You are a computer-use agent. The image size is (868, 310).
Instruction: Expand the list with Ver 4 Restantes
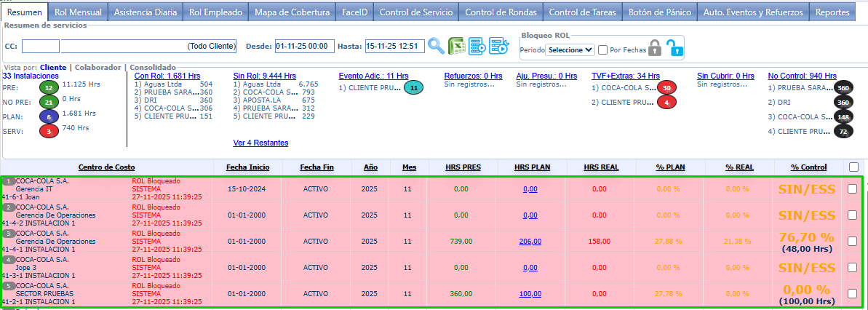[x=260, y=143]
